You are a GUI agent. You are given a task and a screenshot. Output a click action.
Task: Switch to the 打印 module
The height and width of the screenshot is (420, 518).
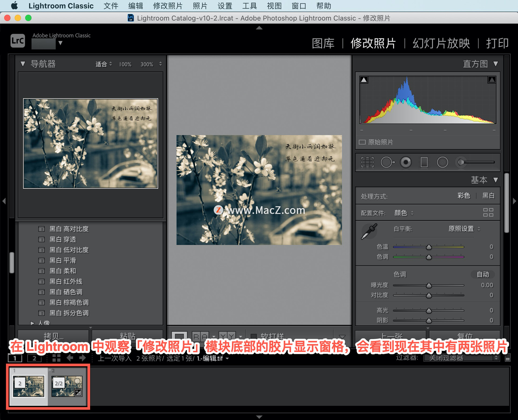pyautogui.click(x=497, y=43)
